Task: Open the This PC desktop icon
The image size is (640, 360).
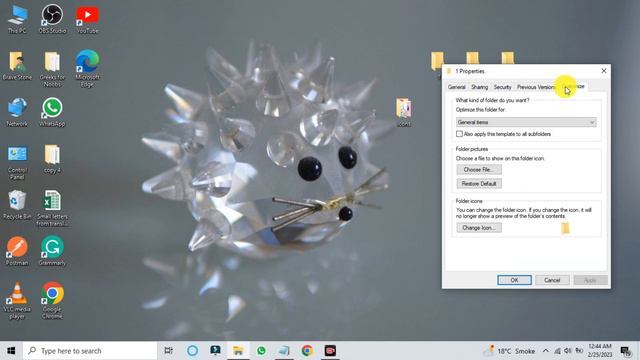Action: tap(17, 19)
